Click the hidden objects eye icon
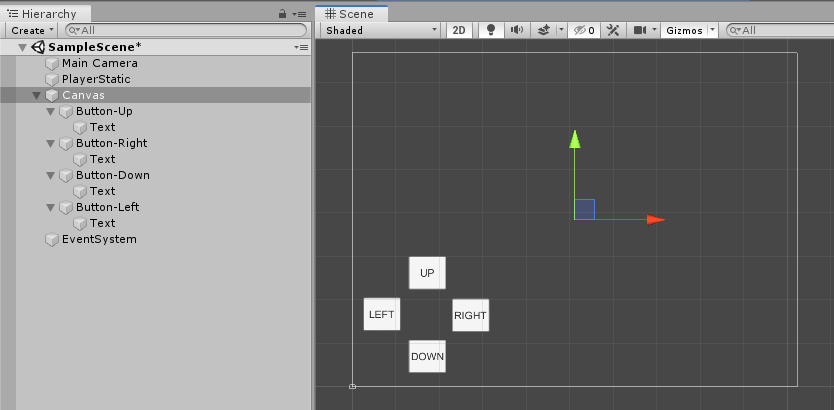The height and width of the screenshot is (410, 834). (582, 30)
